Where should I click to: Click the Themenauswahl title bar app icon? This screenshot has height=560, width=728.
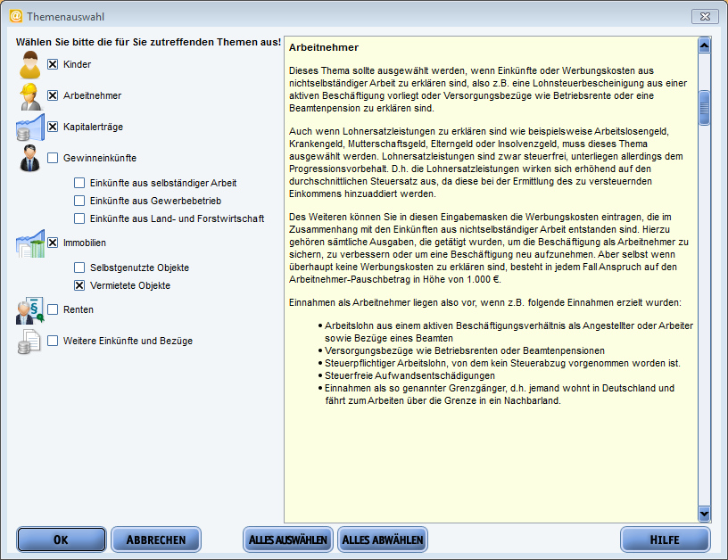15,16
